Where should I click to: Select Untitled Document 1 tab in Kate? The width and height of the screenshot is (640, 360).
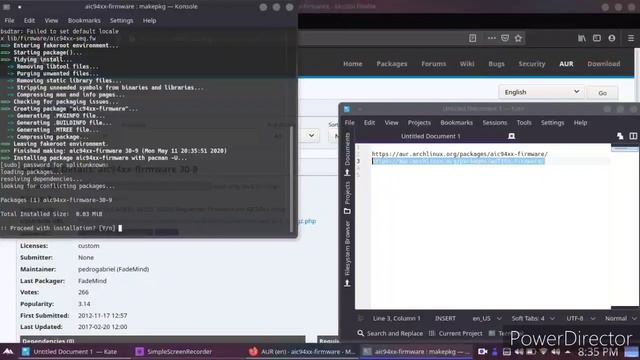pyautogui.click(x=431, y=136)
